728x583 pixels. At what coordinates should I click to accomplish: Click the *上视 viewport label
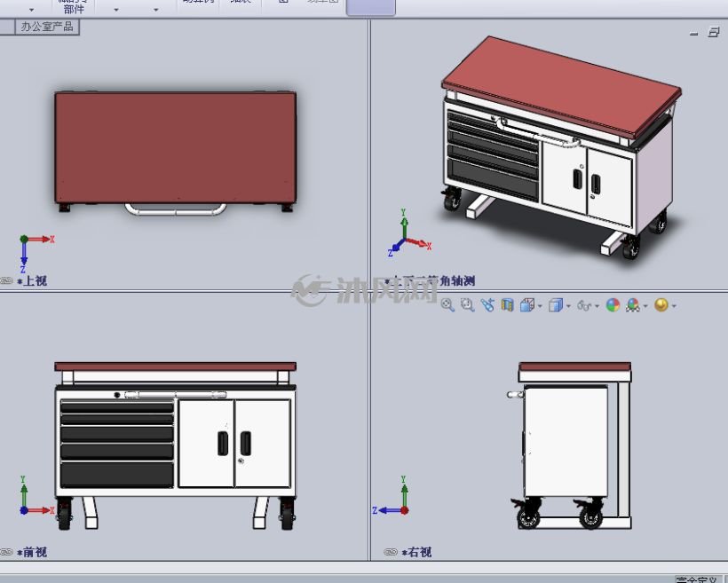tap(32, 280)
